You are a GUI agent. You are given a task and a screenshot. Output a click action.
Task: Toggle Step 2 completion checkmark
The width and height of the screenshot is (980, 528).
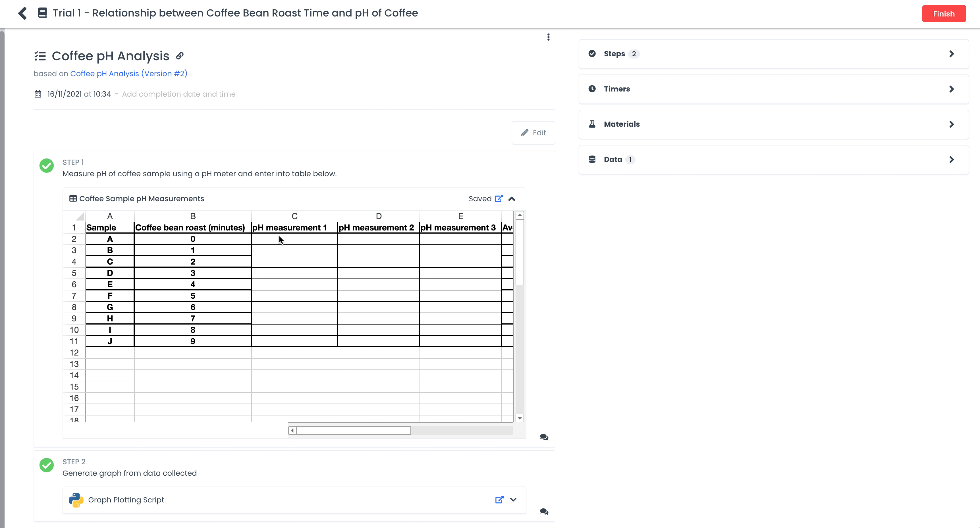pos(47,465)
